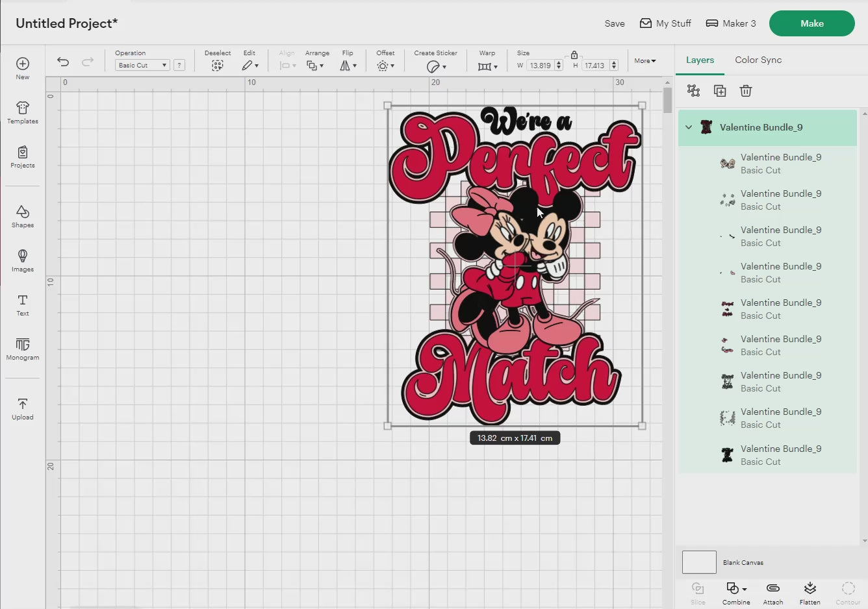Image resolution: width=868 pixels, height=609 pixels.
Task: Open the Templates panel
Action: click(x=23, y=112)
